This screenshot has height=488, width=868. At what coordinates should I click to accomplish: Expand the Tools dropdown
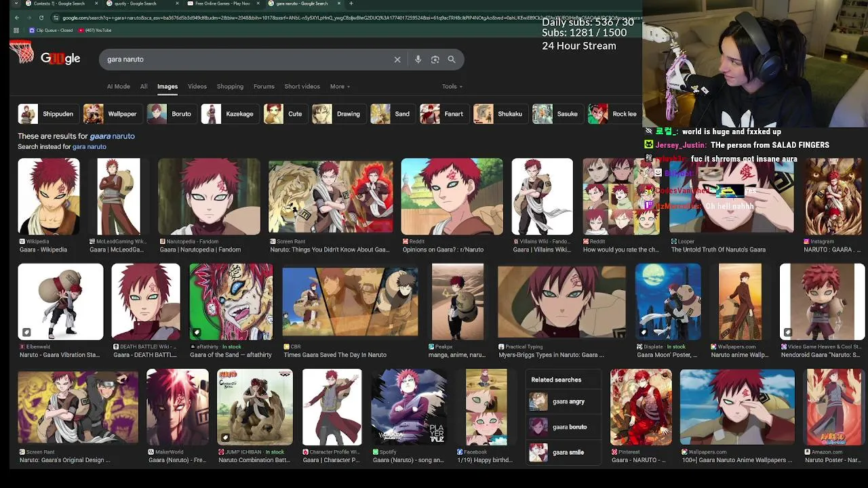(452, 87)
